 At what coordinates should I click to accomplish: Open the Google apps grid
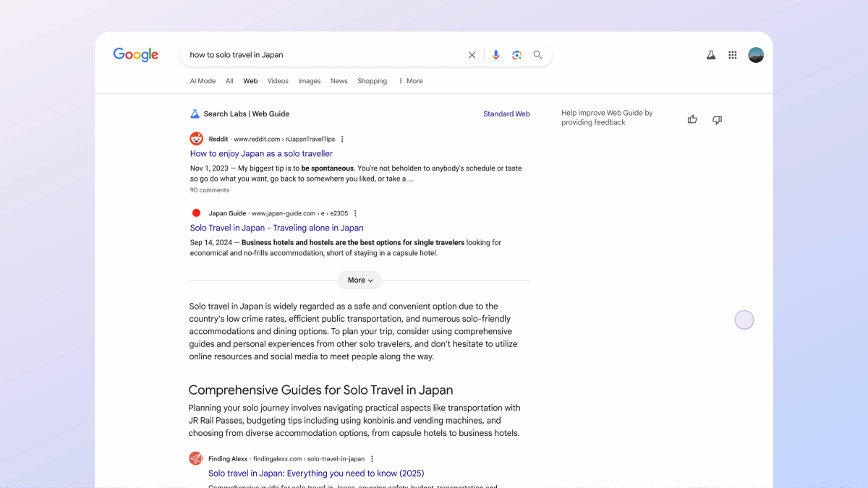click(733, 55)
